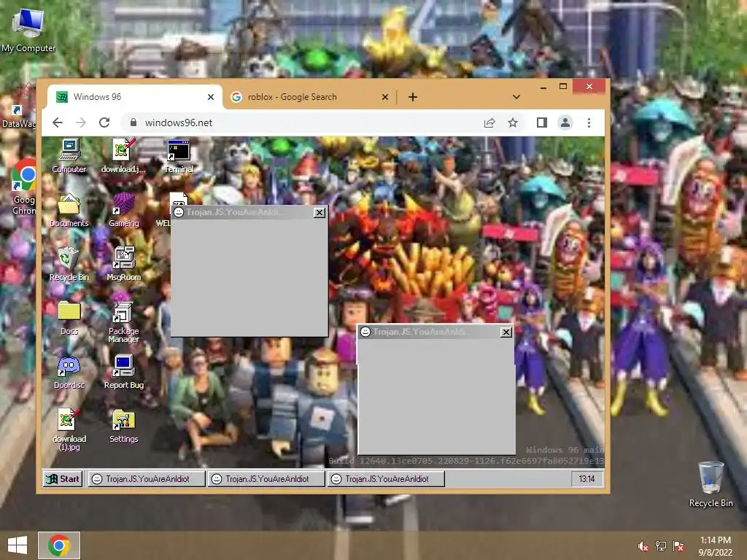The image size is (747, 560).
Task: Open the DataWag desktop shortcut
Action: coord(18,107)
